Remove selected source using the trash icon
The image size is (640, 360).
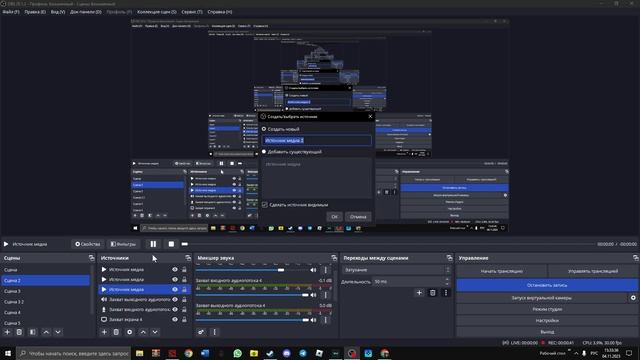pyautogui.click(x=116, y=332)
